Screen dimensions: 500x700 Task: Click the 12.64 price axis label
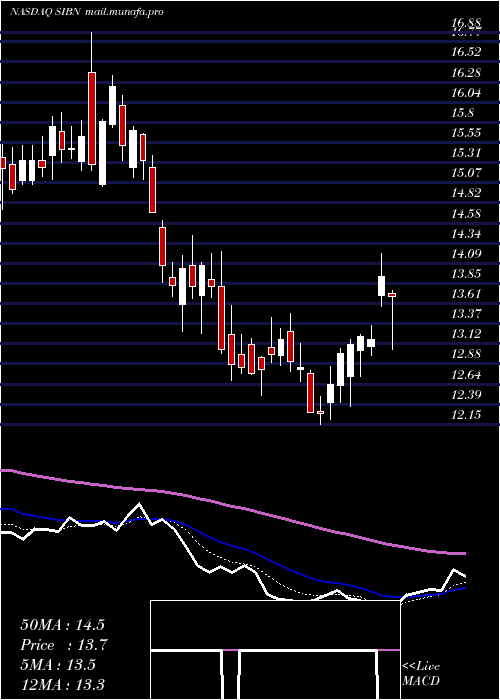click(466, 374)
